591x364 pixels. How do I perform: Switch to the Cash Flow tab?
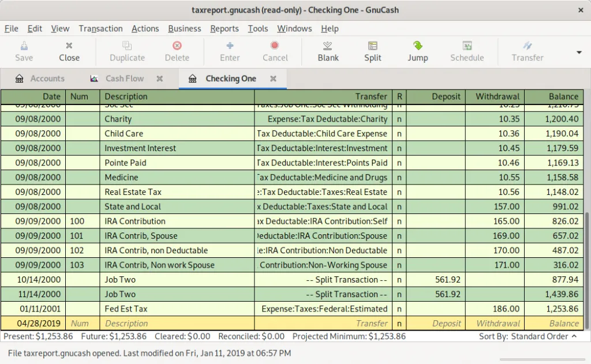tap(125, 78)
